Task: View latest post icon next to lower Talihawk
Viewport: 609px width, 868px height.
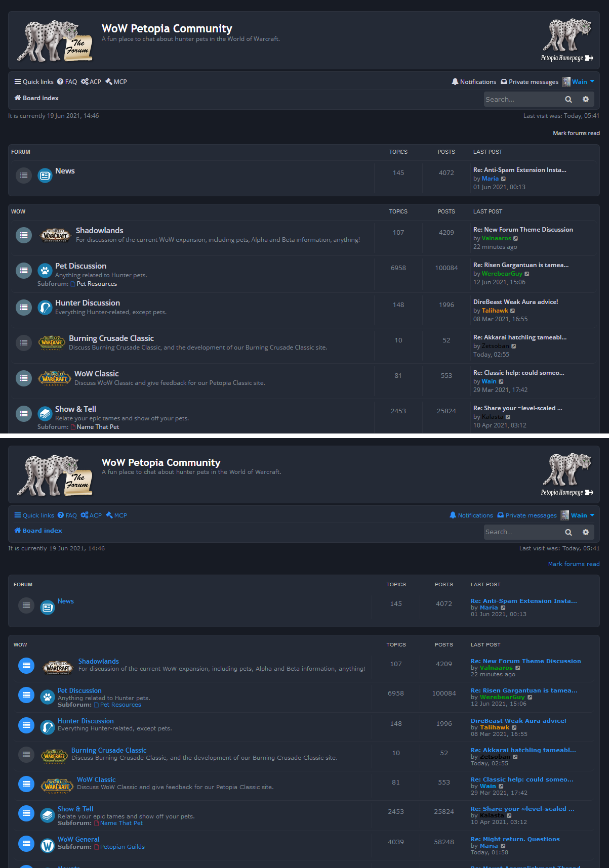Action: [514, 728]
